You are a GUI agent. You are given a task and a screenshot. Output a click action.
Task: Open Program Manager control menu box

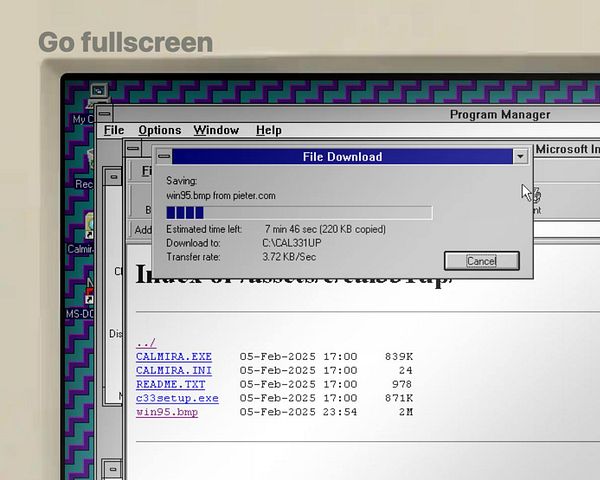pyautogui.click(x=104, y=114)
